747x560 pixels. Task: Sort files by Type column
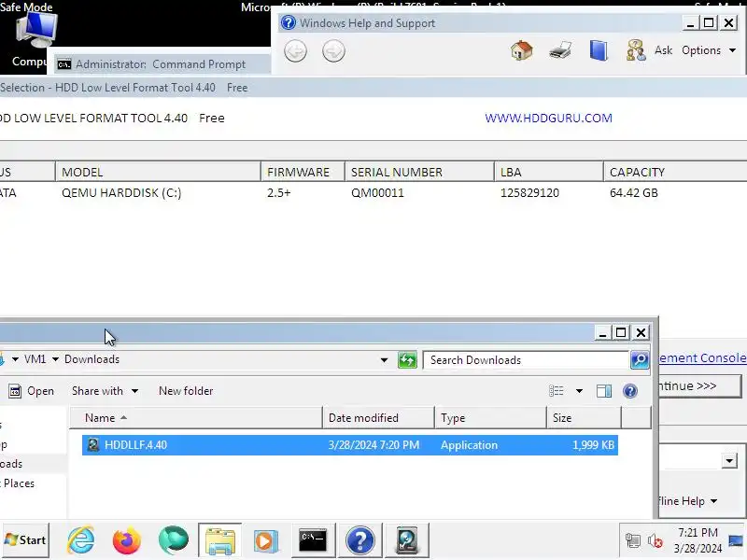point(491,417)
